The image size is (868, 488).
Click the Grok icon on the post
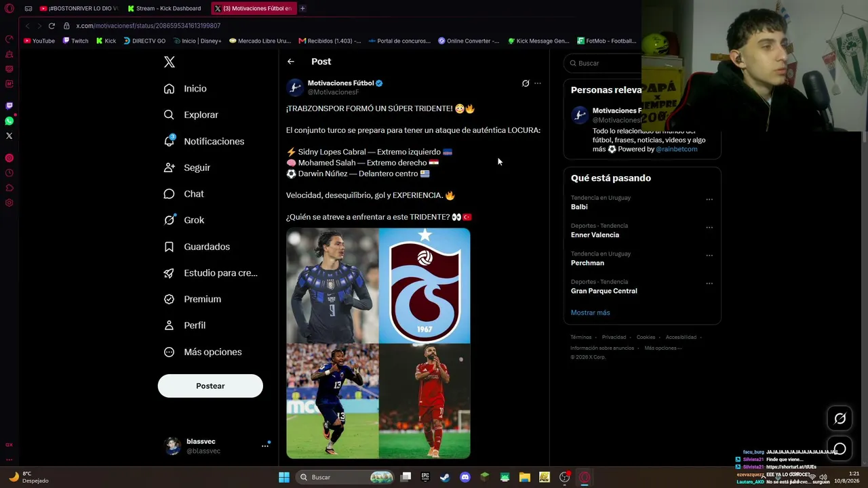(526, 83)
